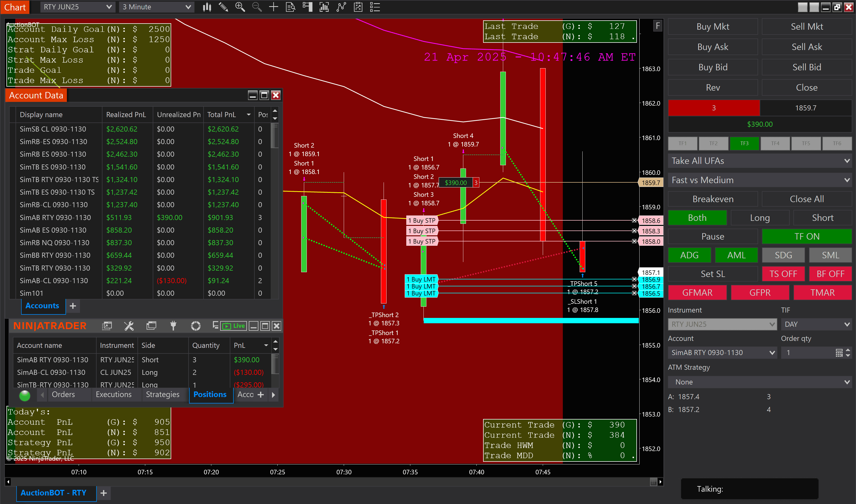Image resolution: width=856 pixels, height=504 pixels.
Task: Toggle TS OFF trailing stop setting
Action: pos(783,274)
